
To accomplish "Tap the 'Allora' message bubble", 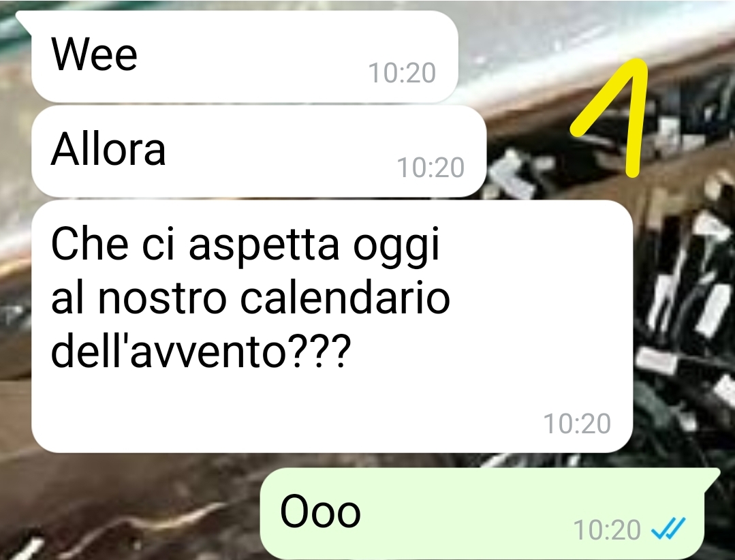I will (259, 151).
